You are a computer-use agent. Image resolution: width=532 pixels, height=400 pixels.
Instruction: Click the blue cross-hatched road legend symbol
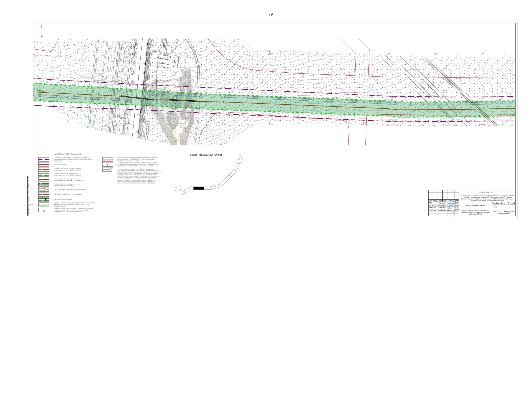tap(108, 170)
